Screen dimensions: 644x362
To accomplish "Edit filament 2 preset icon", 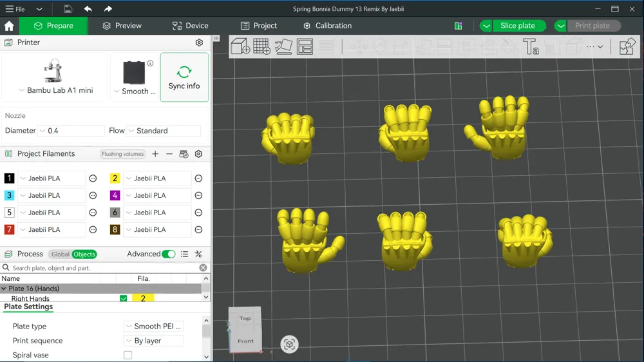I will (x=199, y=178).
